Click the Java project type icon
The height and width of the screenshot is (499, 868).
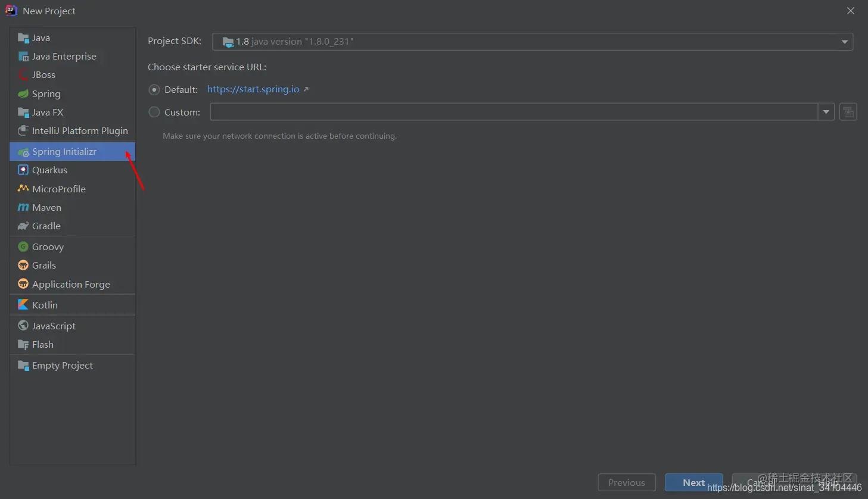pyautogui.click(x=23, y=38)
